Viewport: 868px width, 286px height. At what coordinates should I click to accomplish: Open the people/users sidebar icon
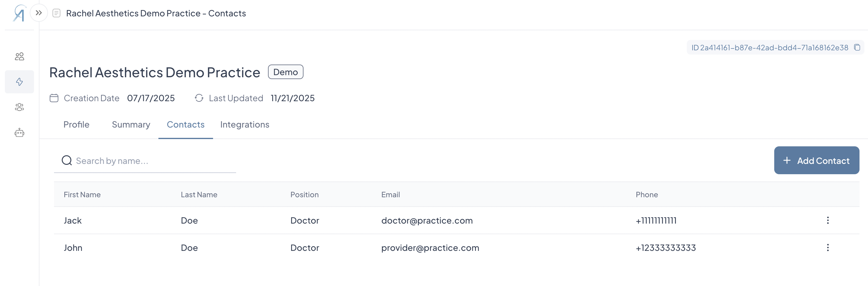[19, 56]
